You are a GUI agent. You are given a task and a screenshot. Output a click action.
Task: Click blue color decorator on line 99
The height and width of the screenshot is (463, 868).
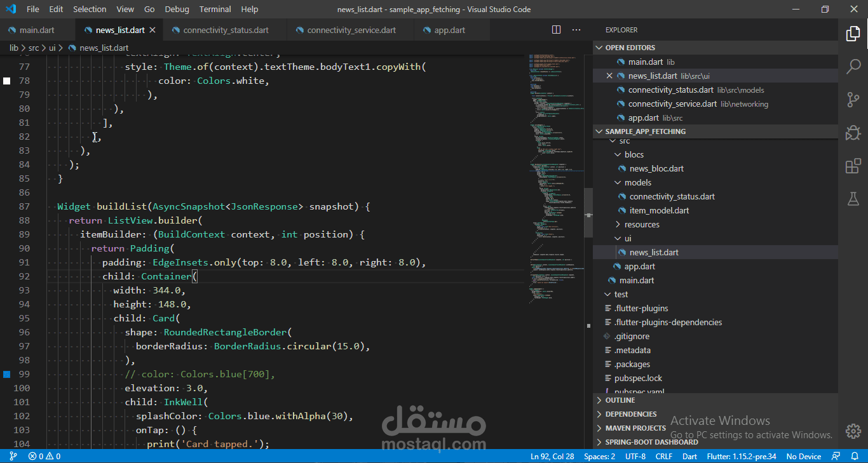click(7, 374)
